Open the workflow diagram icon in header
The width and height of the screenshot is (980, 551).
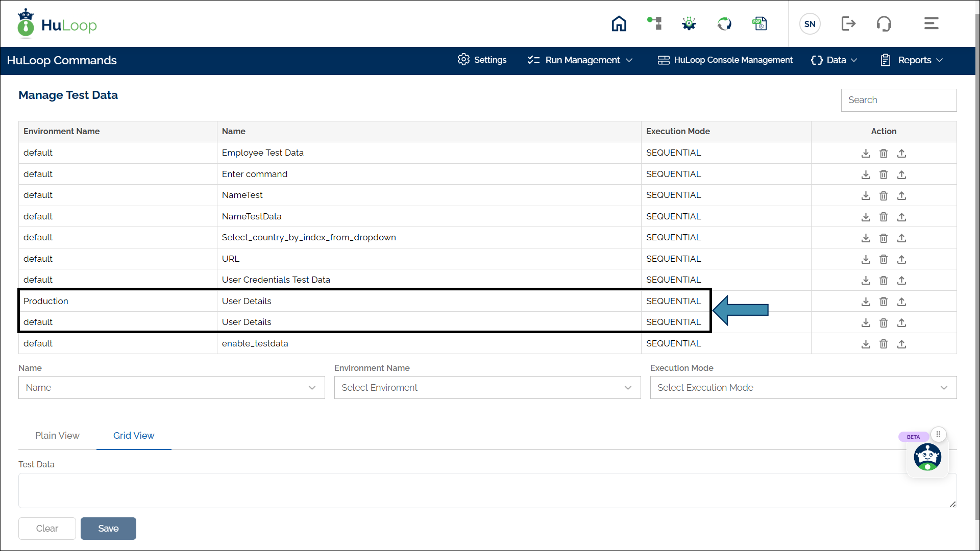654,23
